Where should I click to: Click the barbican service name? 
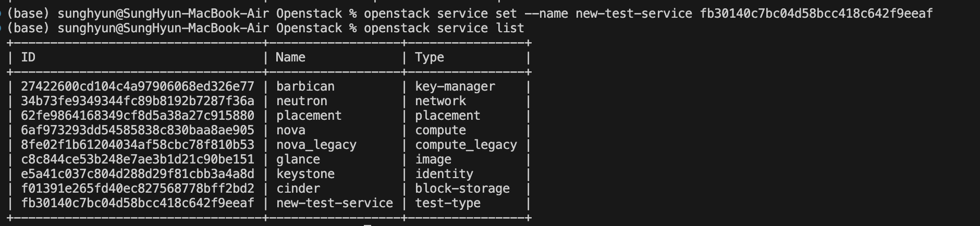click(305, 86)
